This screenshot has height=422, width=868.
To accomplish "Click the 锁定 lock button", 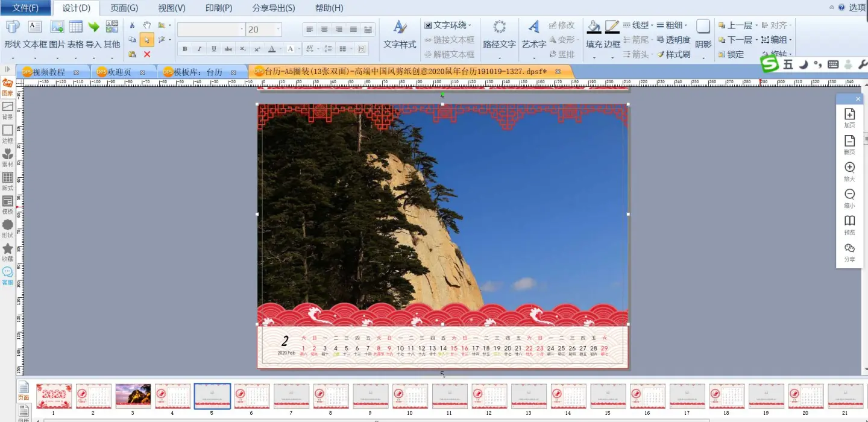I will coord(731,54).
